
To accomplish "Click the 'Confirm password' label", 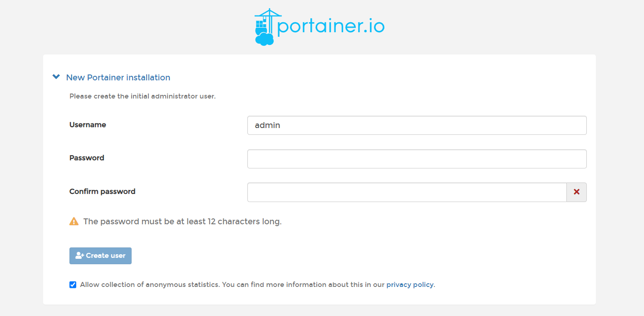I will [102, 192].
